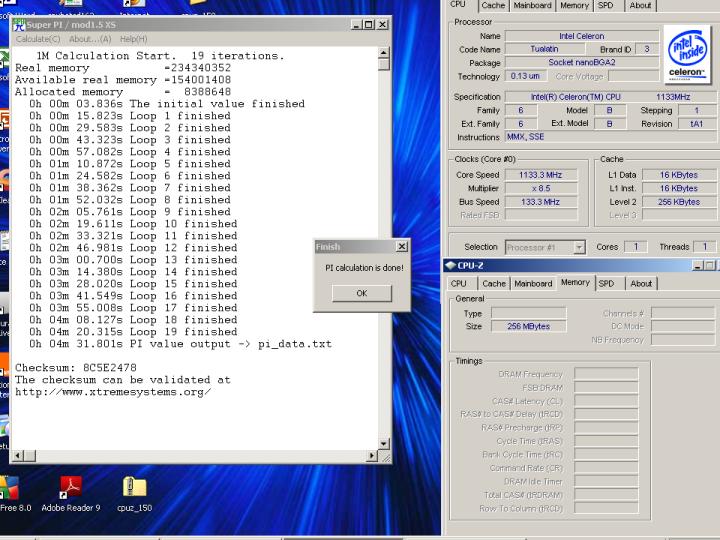Click Bus Speed value 133.3 MHz
Viewport: 720px width, 540px height.
click(x=541, y=202)
